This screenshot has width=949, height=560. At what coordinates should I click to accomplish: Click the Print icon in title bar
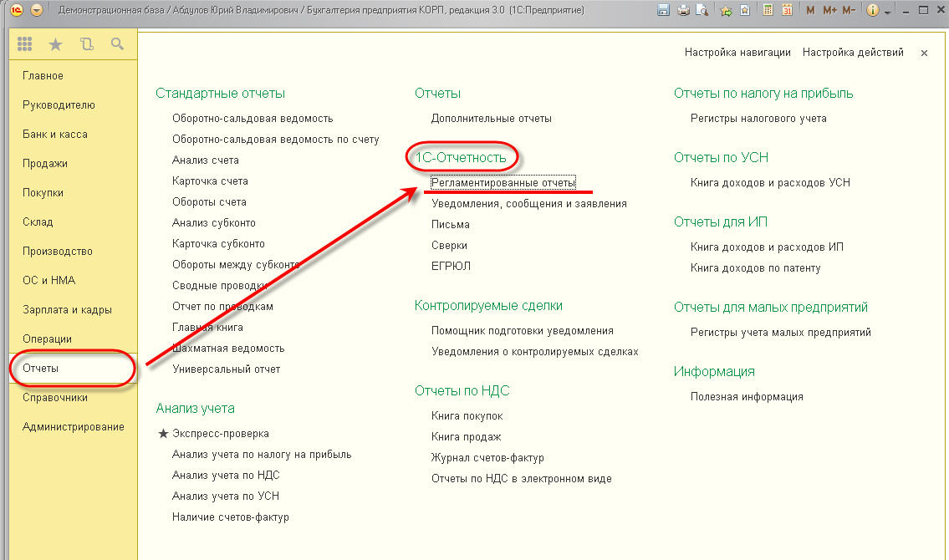coord(683,10)
